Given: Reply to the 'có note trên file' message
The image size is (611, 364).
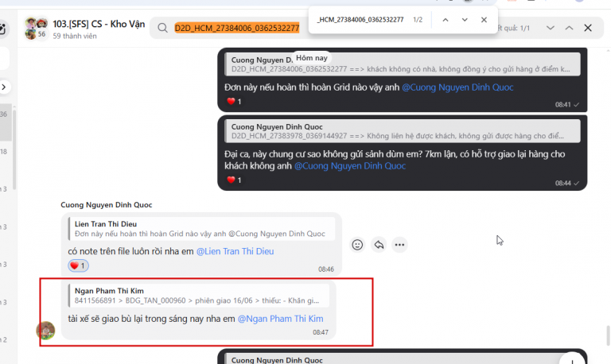Looking at the screenshot, I should coord(379,245).
